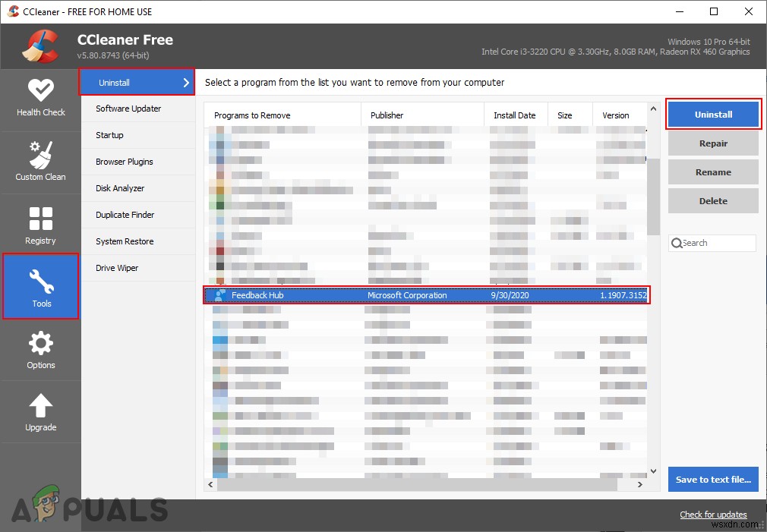Sort by Programs to Remove column
The height and width of the screenshot is (532, 767).
pos(282,115)
